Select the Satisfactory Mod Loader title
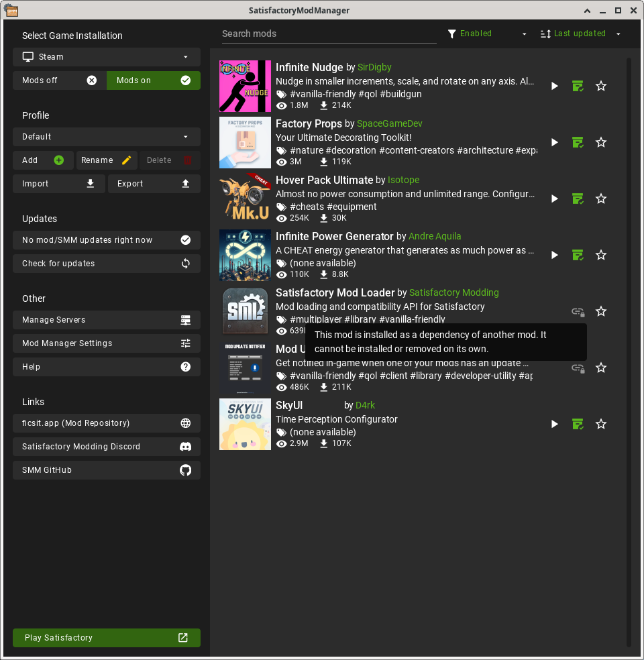The width and height of the screenshot is (644, 660). point(335,293)
